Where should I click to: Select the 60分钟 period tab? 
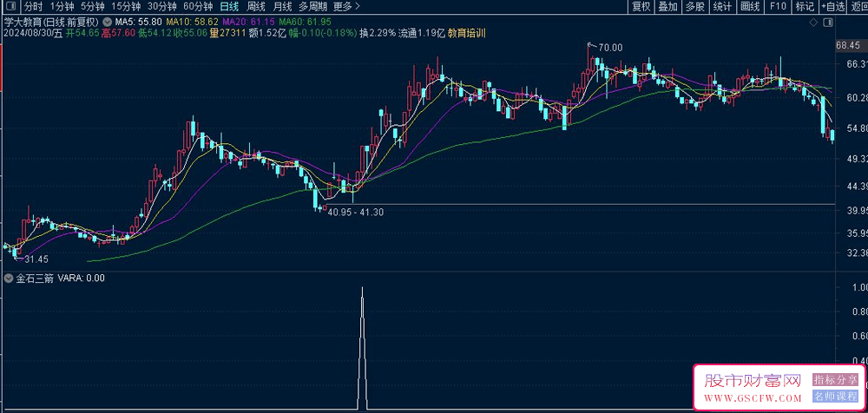coord(198,7)
